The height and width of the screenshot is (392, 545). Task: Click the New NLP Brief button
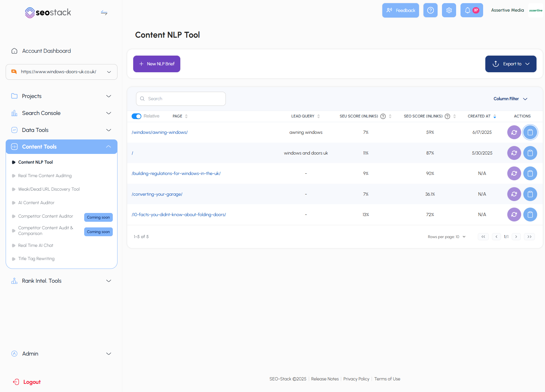[156, 64]
